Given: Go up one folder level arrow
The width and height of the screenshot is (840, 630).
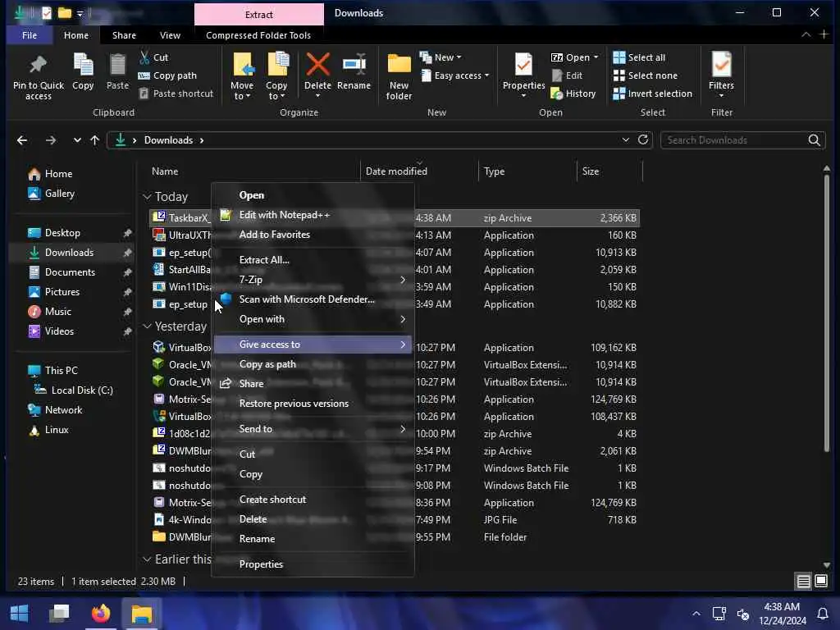Looking at the screenshot, I should 95,140.
